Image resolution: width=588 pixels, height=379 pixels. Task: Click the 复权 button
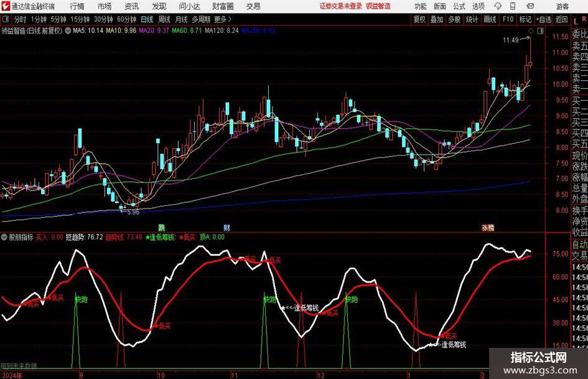pyautogui.click(x=419, y=19)
